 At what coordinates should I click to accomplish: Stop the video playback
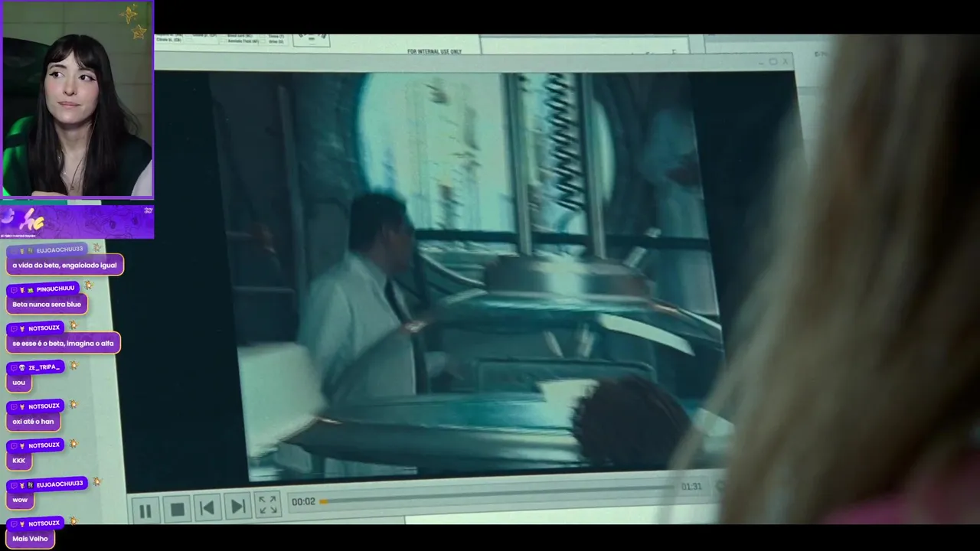[x=177, y=509]
